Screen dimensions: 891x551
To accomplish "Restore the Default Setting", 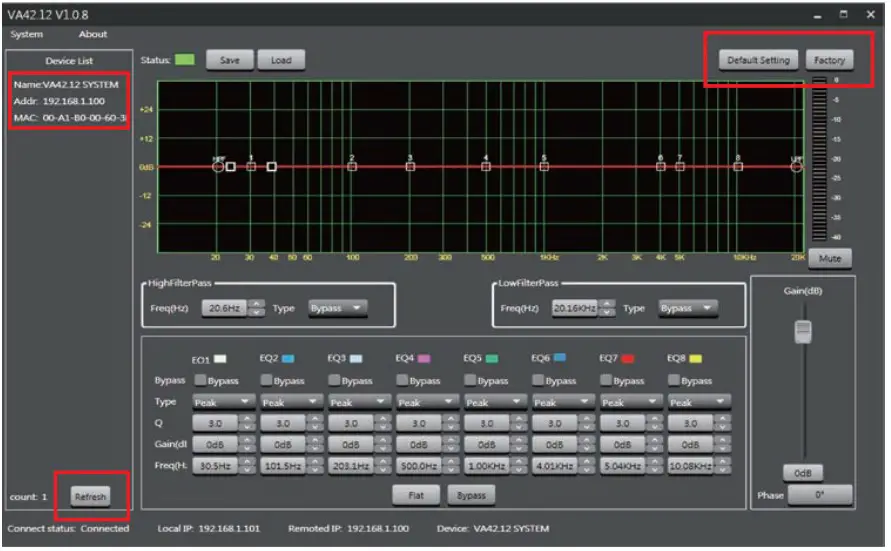I will tap(758, 60).
